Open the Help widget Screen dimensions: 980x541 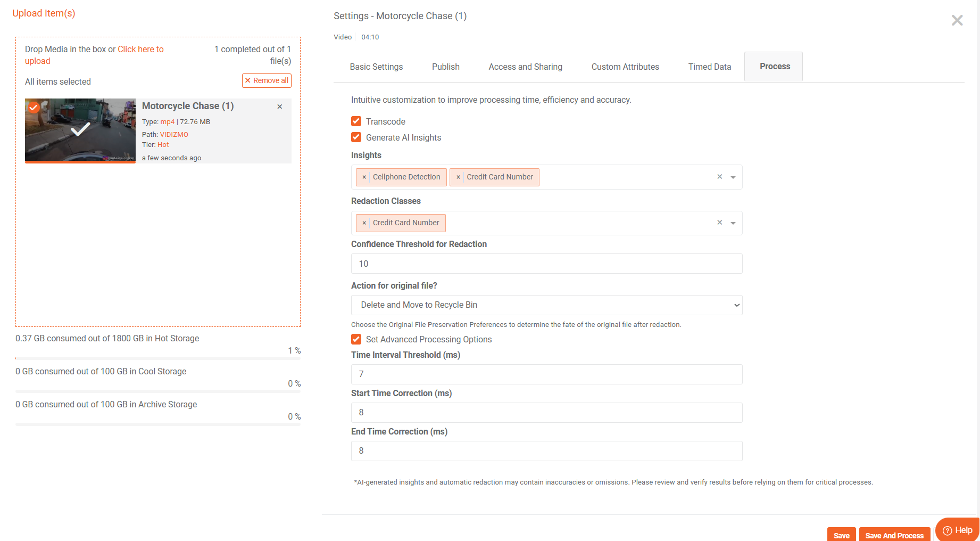click(x=958, y=530)
